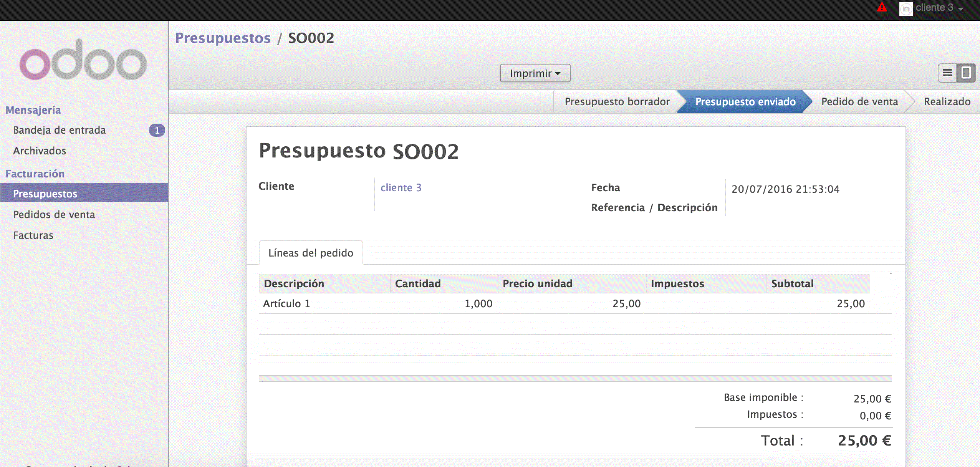The height and width of the screenshot is (467, 980).
Task: Click Pedido de venta status step
Action: click(x=859, y=102)
